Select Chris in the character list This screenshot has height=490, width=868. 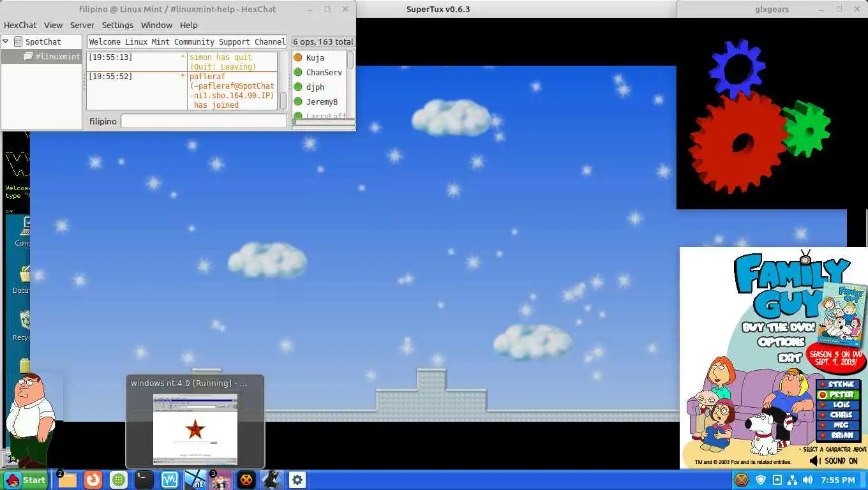(x=838, y=415)
